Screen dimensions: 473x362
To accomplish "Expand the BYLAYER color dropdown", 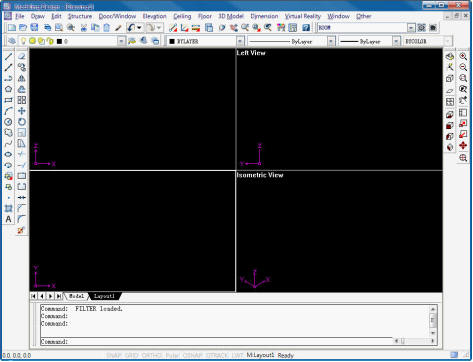I will [x=240, y=41].
